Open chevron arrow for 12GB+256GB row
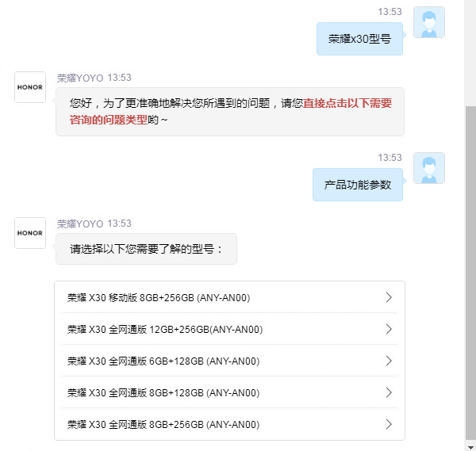The image size is (476, 451). [x=389, y=329]
